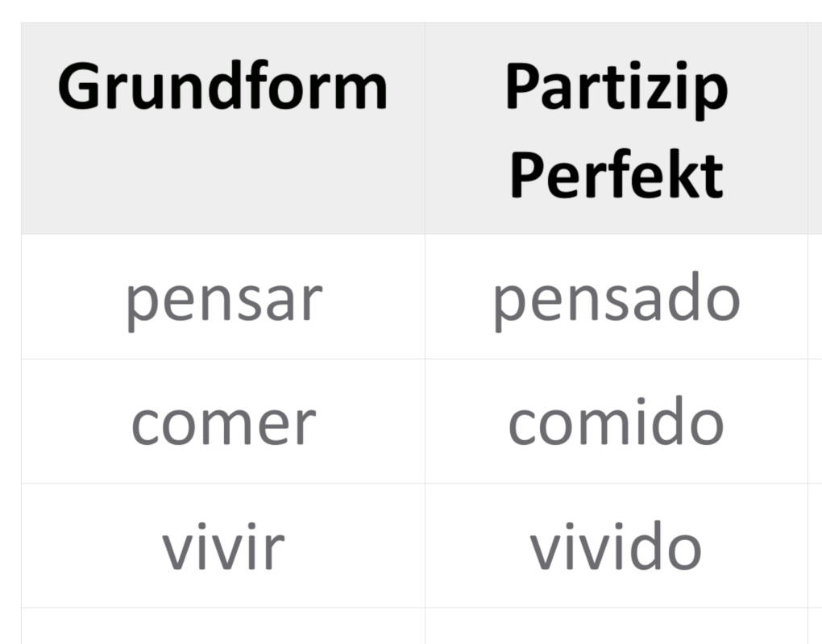Click the word "Perfekt" in the header

click(616, 174)
